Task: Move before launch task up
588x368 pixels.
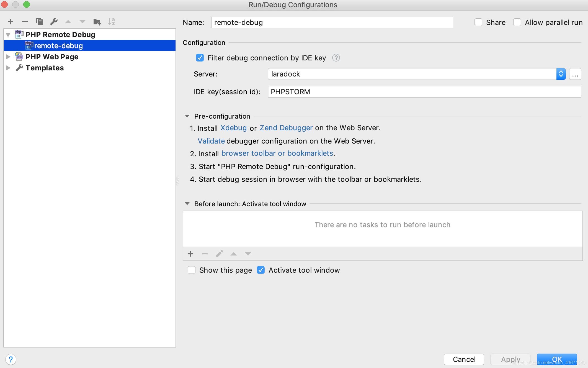Action: (x=234, y=254)
